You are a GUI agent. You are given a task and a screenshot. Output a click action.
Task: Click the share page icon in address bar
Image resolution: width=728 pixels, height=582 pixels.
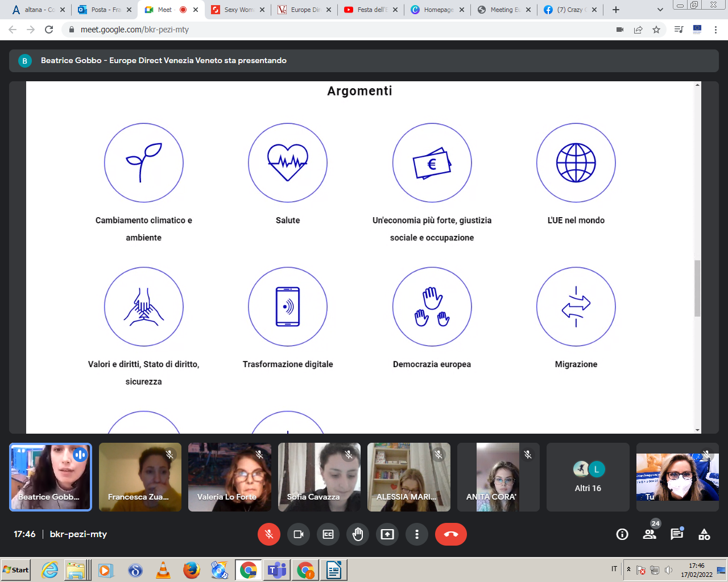[x=638, y=30]
